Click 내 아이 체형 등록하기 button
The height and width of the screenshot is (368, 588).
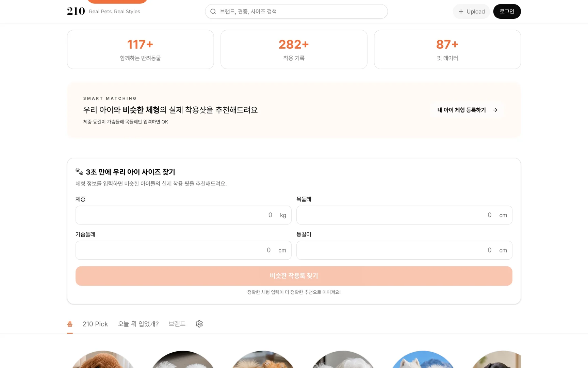coord(467,110)
